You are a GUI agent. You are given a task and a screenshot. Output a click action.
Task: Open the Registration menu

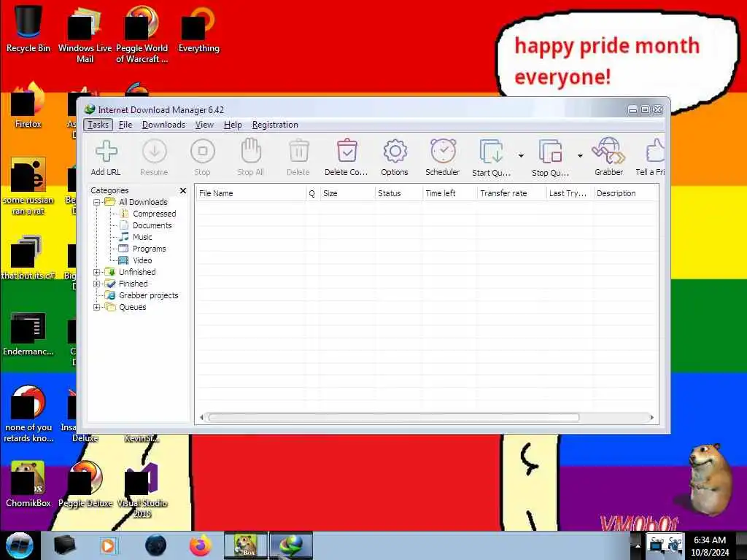(x=275, y=125)
